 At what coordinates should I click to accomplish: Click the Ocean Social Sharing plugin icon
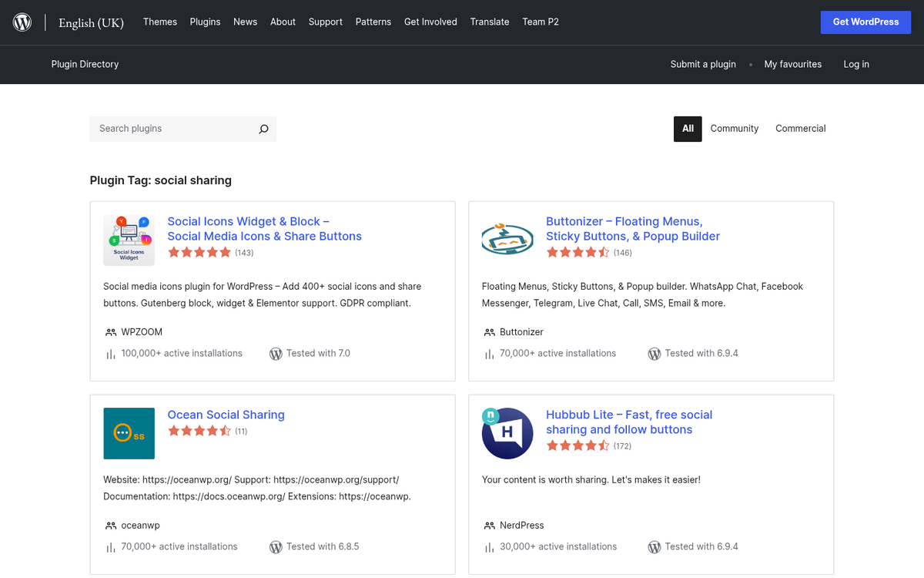129,433
